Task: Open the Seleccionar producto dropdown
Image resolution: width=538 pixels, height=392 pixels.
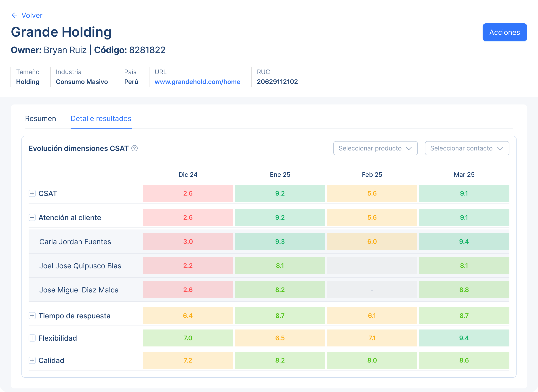Action: tap(375, 148)
